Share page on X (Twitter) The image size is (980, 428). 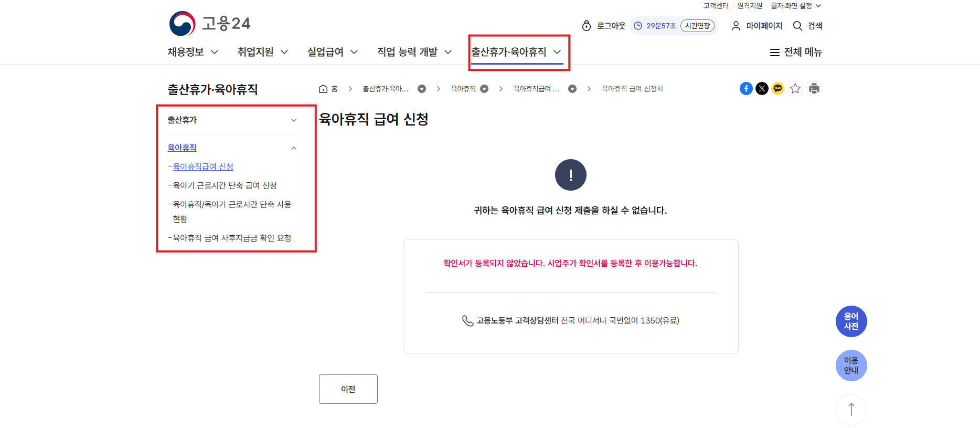tap(762, 89)
